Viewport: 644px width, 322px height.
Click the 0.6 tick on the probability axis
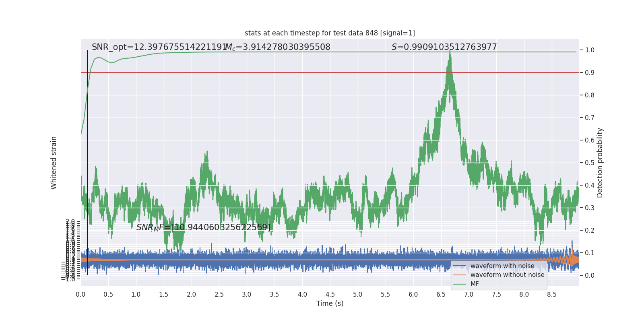pos(590,140)
